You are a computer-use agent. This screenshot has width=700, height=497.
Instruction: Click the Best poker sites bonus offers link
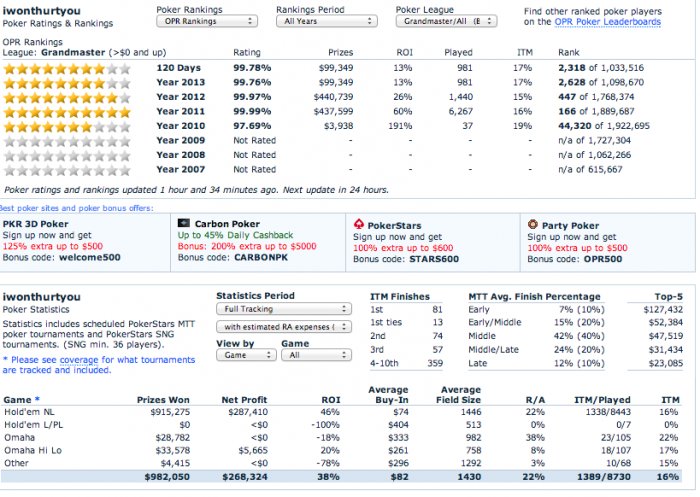tap(76, 208)
